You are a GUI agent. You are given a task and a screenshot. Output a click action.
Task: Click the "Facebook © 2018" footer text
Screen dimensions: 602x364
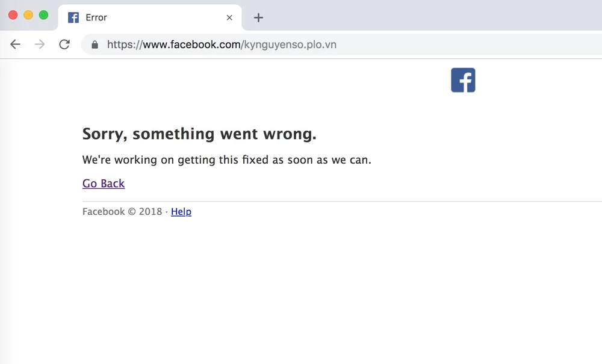[122, 212]
